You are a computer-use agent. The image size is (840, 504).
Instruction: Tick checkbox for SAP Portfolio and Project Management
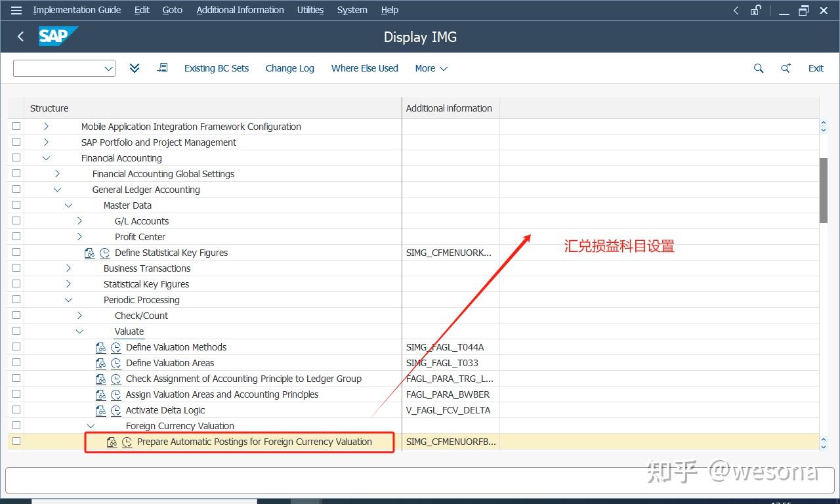[x=16, y=142]
